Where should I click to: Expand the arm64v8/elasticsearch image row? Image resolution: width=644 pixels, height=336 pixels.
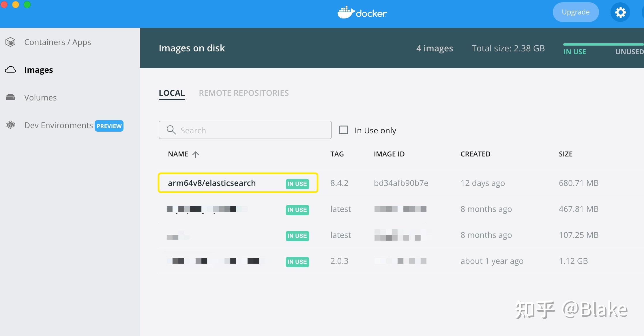click(212, 183)
